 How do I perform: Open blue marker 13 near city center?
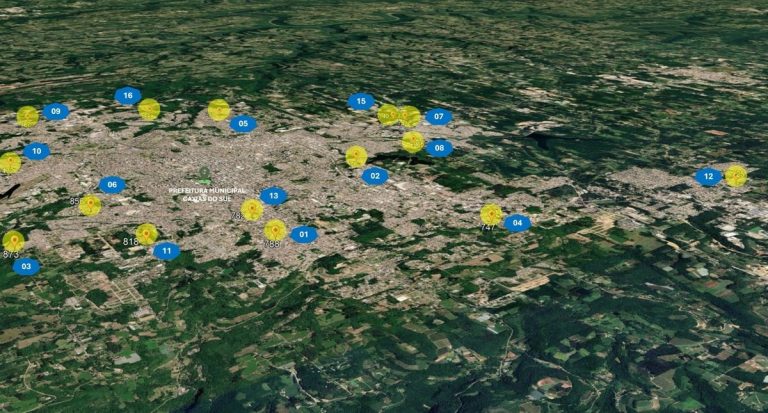[273, 196]
